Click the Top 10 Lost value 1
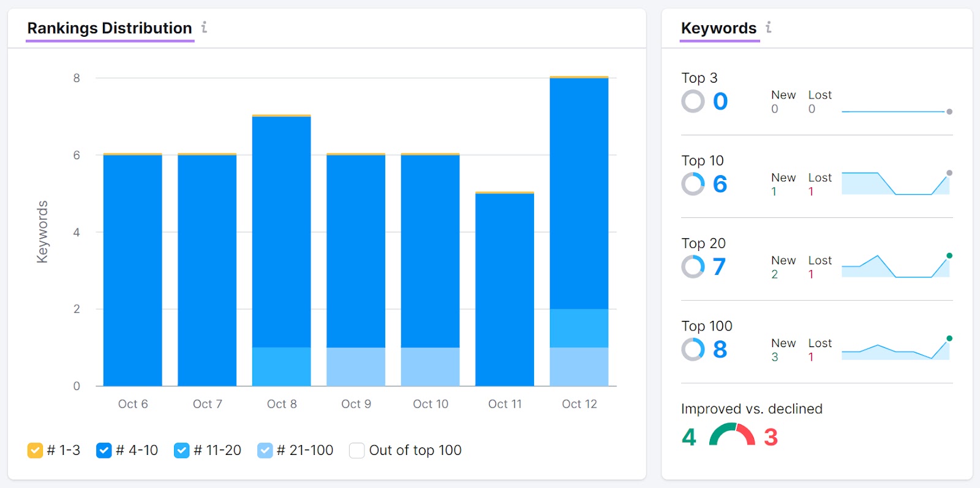980x488 pixels. 811,192
